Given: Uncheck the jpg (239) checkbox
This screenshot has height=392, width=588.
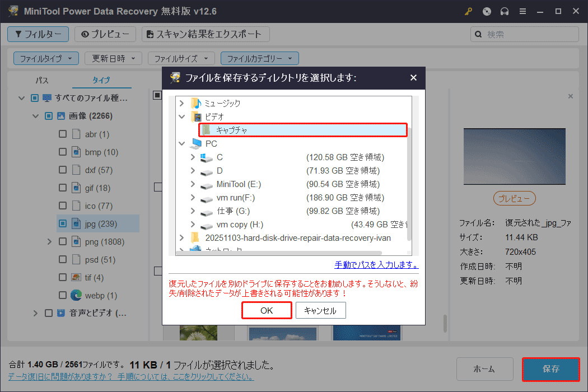Looking at the screenshot, I should (x=64, y=223).
